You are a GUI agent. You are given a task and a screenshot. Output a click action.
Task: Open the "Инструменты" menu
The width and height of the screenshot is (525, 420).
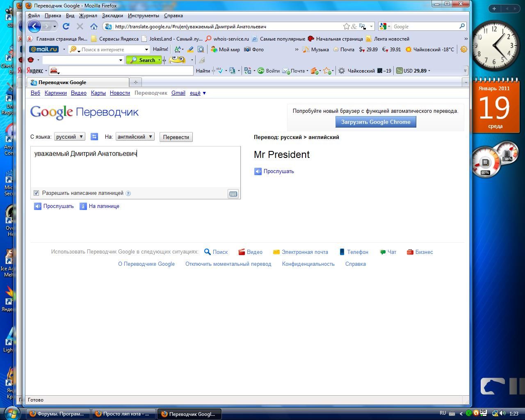pyautogui.click(x=143, y=16)
